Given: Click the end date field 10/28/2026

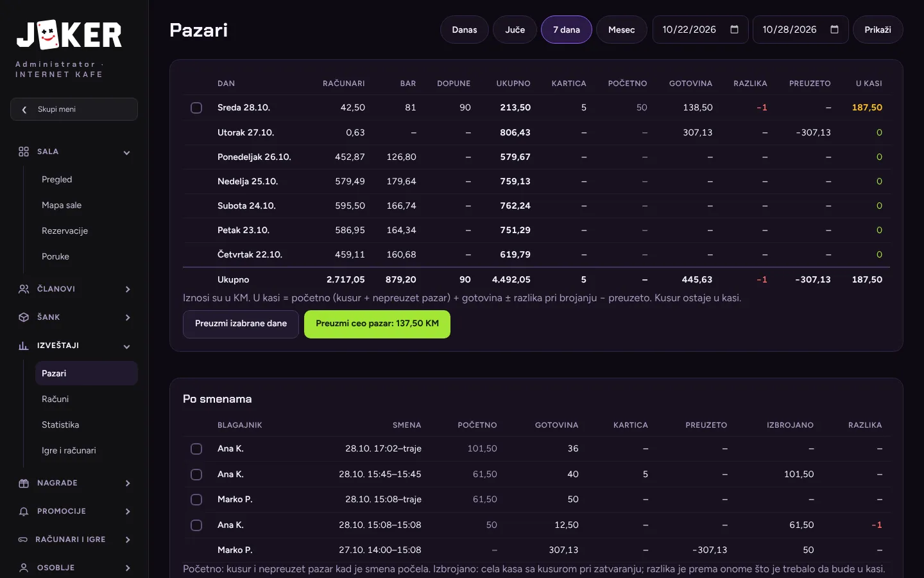Looking at the screenshot, I should [x=800, y=30].
